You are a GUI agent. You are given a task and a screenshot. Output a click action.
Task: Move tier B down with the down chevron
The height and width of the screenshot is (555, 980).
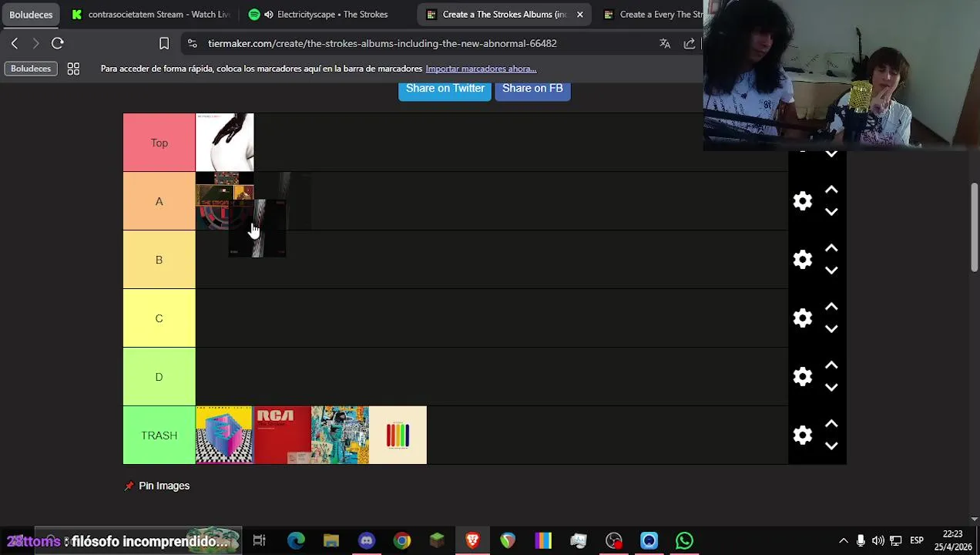pos(831,271)
